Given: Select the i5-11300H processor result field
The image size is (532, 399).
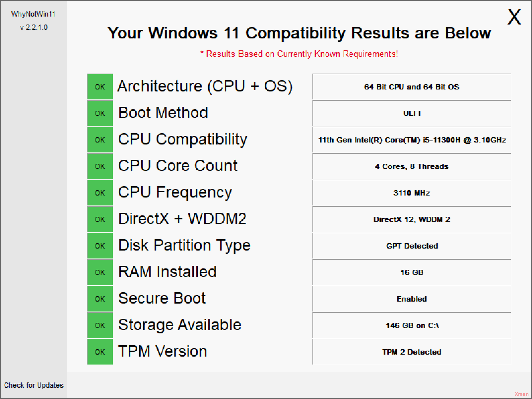Looking at the screenshot, I should [x=411, y=140].
